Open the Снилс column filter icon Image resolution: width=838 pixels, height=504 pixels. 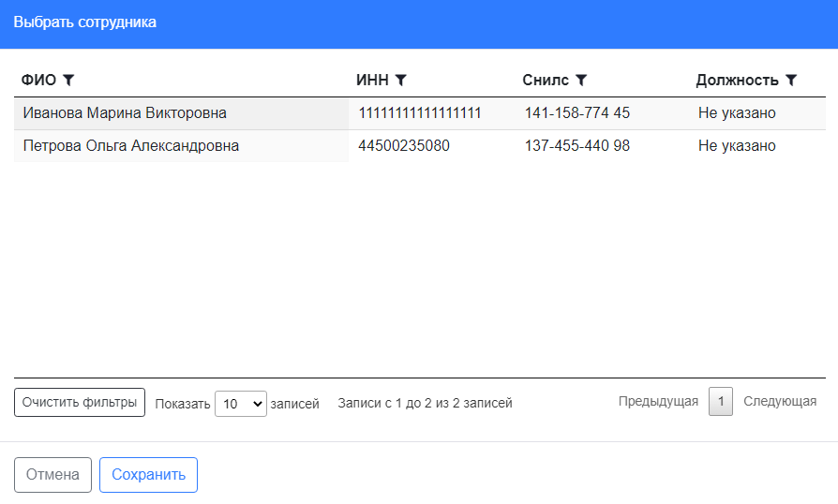coord(581,81)
